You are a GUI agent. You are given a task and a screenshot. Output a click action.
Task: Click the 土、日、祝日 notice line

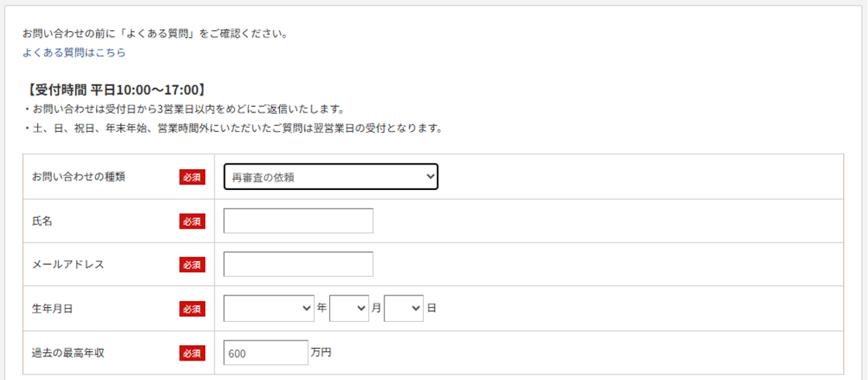(232, 129)
